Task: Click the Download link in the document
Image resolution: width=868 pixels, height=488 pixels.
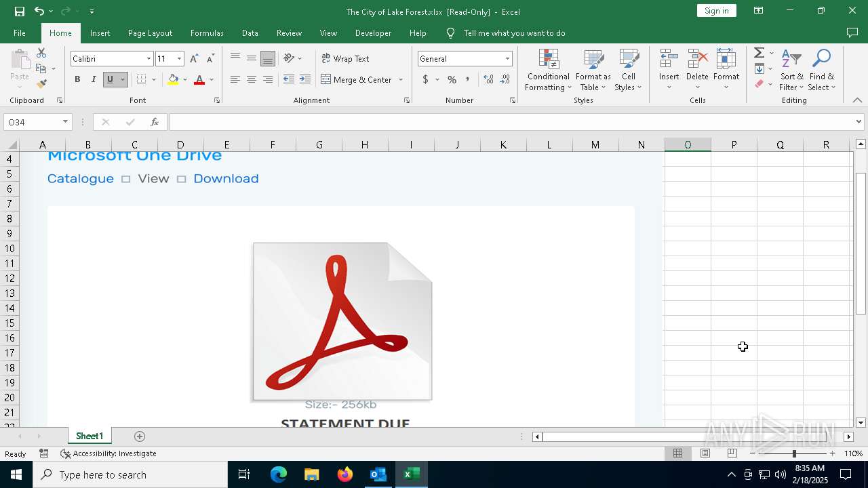Action: (226, 178)
